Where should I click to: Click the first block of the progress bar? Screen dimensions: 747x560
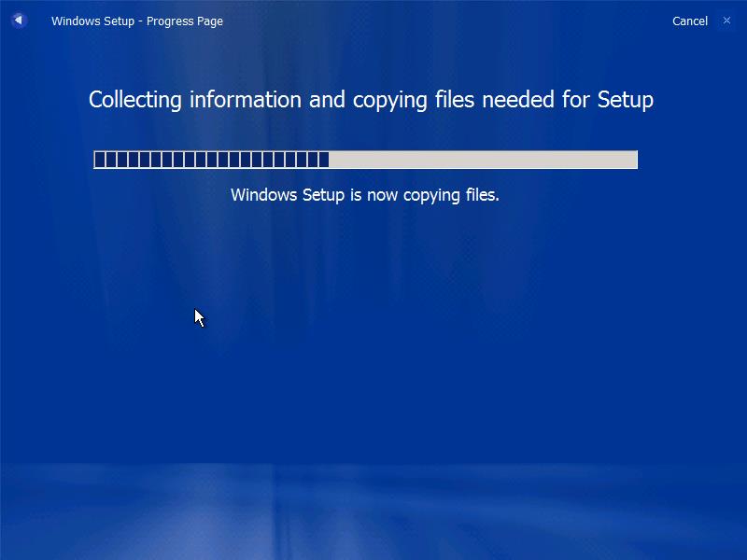point(100,160)
